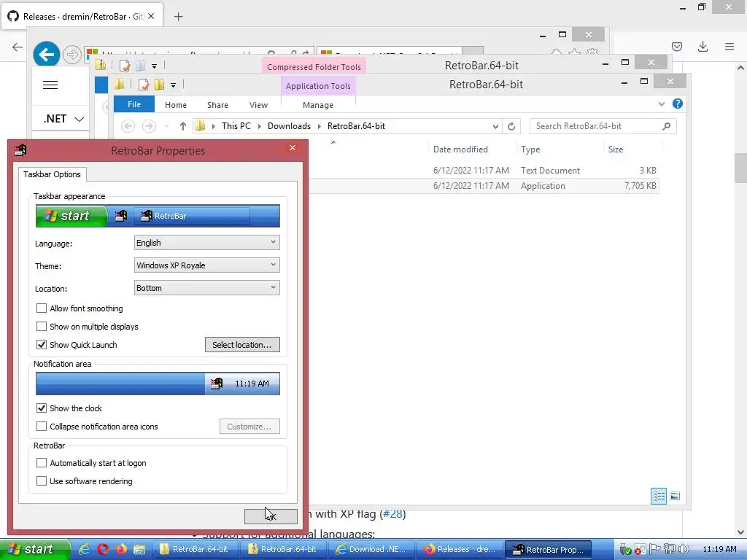
Task: Enable Allow font smoothing checkbox
Action: 42,308
